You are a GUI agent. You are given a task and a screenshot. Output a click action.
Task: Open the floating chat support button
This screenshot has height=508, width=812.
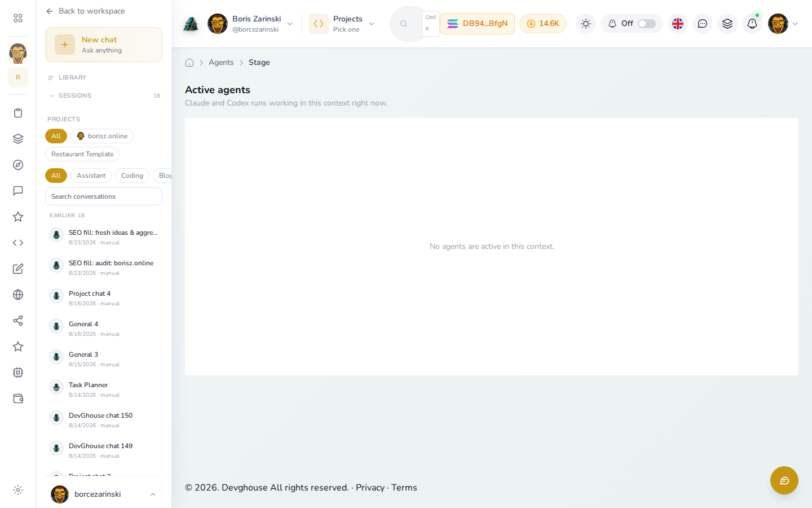(784, 480)
